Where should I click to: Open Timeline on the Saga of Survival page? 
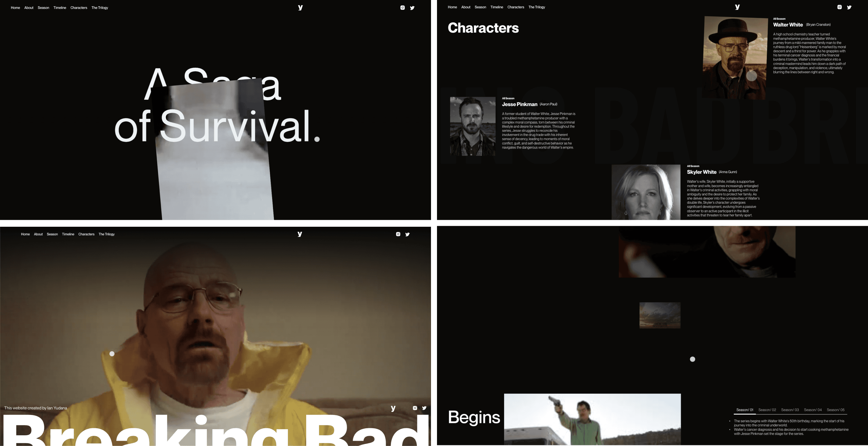60,8
